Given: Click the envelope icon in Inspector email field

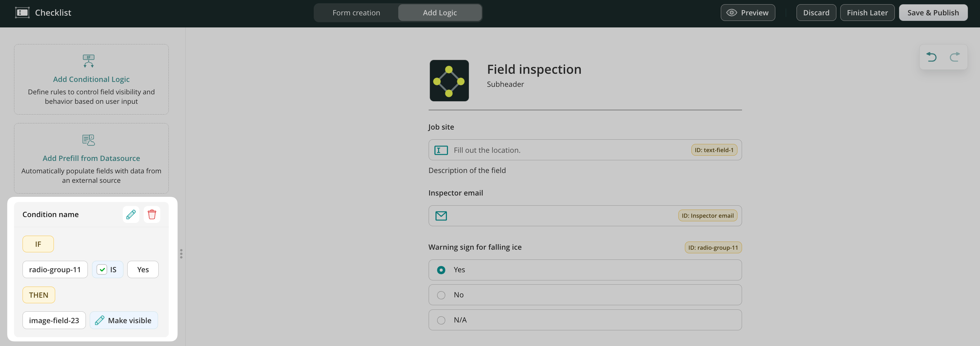Looking at the screenshot, I should [441, 216].
